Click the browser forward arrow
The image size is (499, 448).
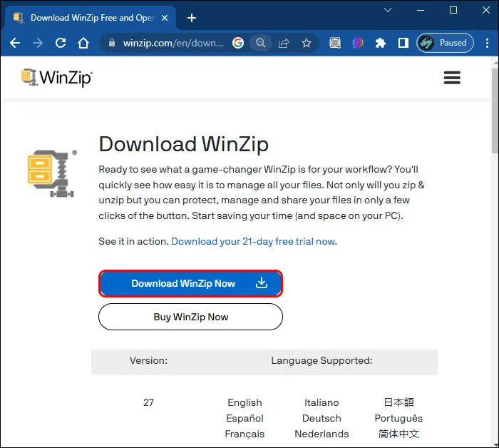tap(38, 43)
